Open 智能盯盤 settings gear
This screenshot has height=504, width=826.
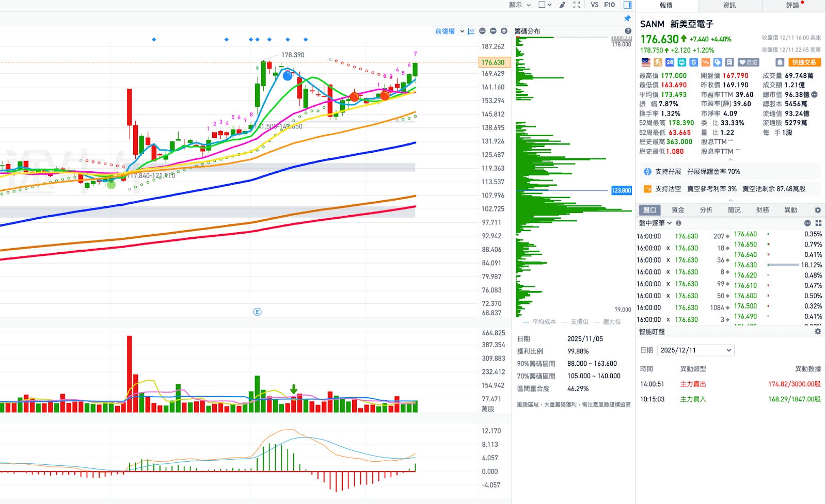tap(818, 332)
